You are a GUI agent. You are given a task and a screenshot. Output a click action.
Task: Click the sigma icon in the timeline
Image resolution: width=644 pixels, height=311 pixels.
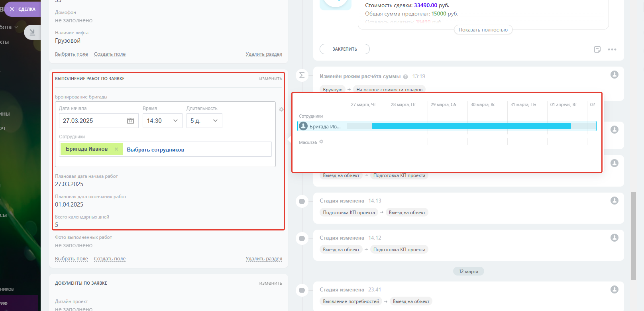[x=302, y=75]
